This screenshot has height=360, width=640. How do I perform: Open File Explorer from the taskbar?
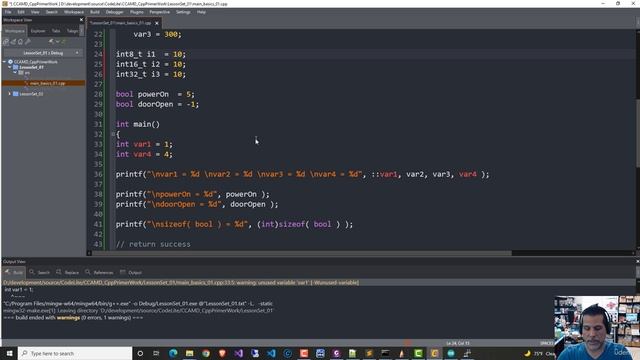point(189,353)
